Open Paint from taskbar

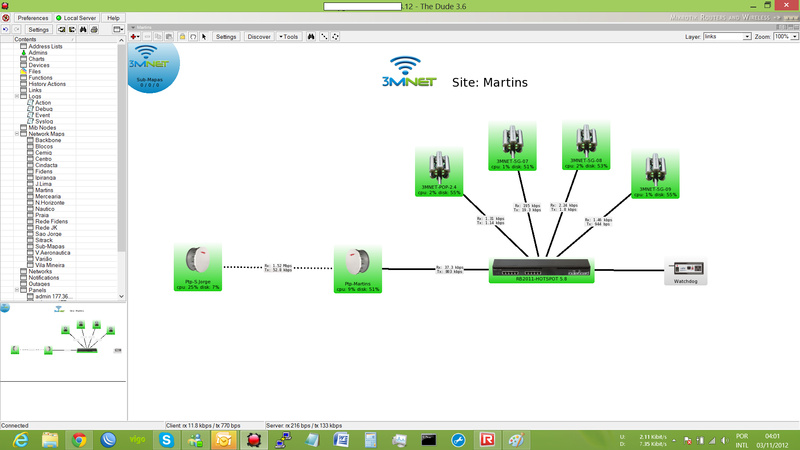(x=516, y=440)
